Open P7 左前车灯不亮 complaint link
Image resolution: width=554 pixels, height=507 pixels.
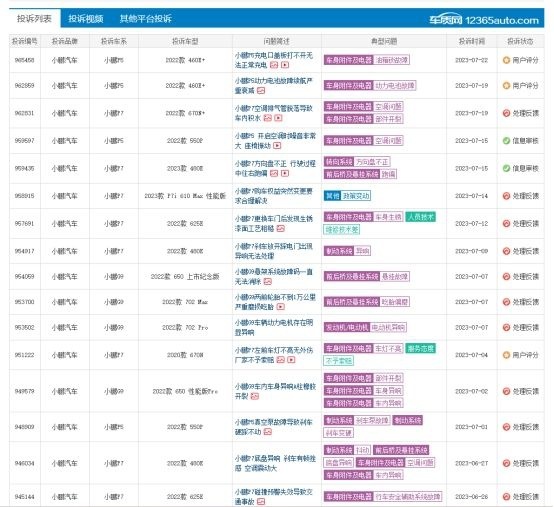[275, 355]
